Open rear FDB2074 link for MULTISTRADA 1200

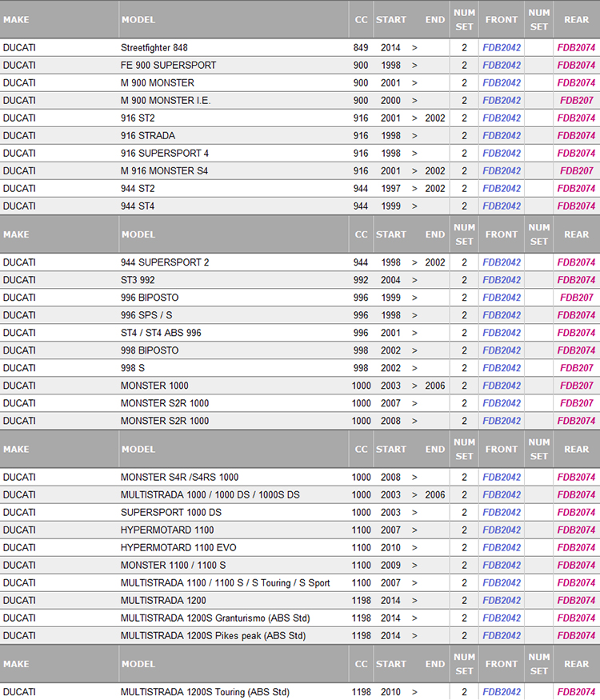pos(576,601)
